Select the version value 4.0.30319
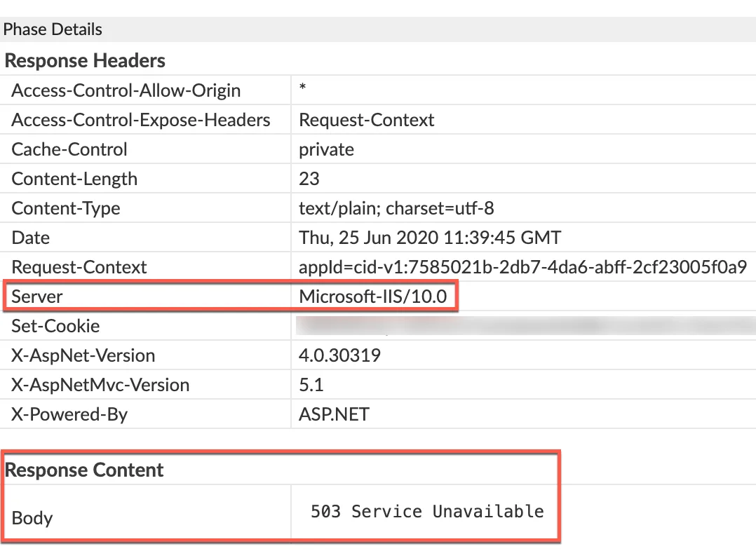 (x=339, y=355)
